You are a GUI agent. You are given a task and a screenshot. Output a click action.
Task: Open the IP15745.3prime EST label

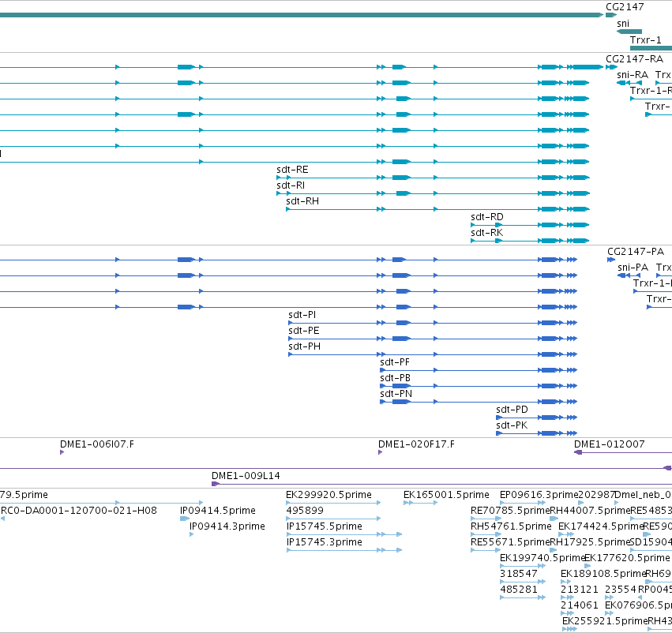[x=325, y=543]
